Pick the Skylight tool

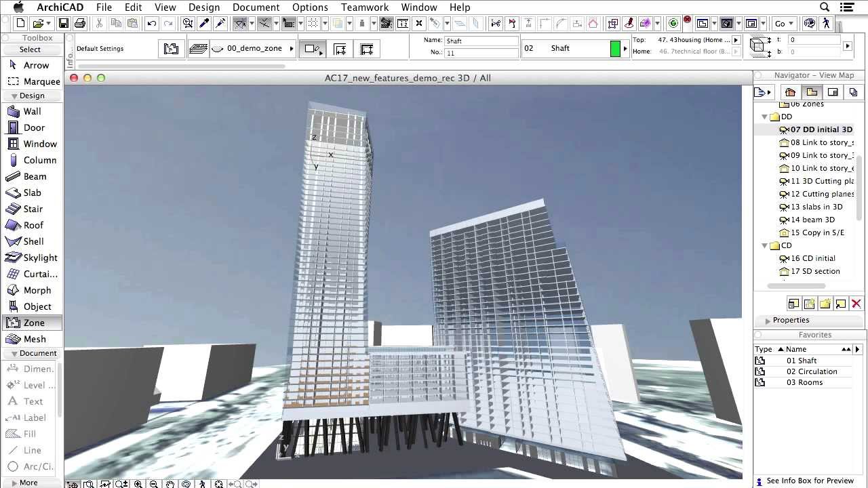[x=31, y=258]
